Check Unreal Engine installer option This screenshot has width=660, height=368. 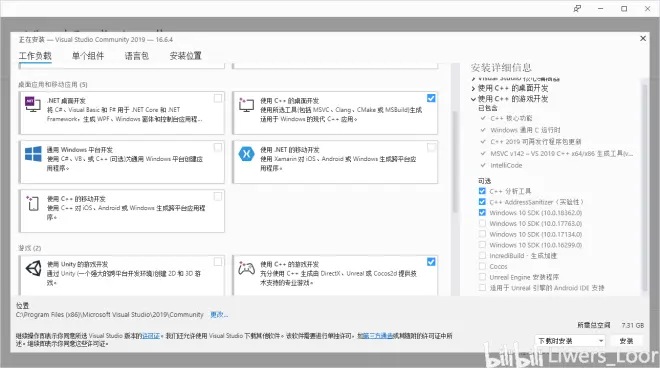[x=482, y=277]
